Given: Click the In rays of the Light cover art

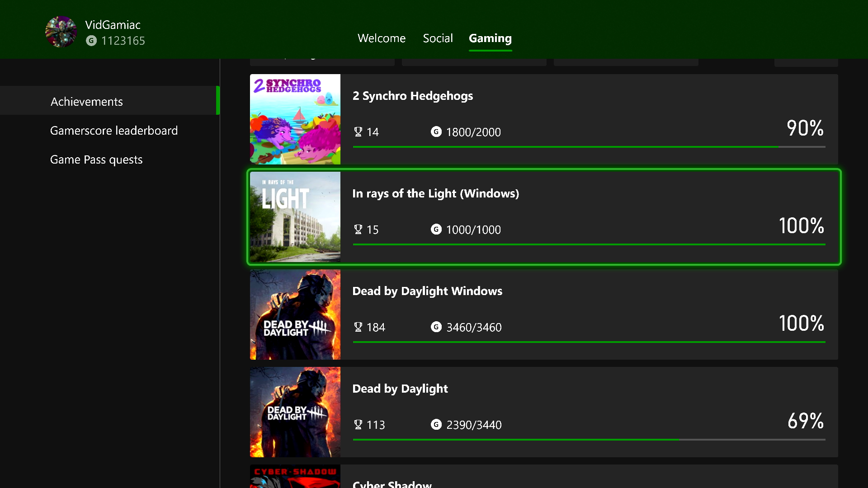Looking at the screenshot, I should [x=295, y=217].
